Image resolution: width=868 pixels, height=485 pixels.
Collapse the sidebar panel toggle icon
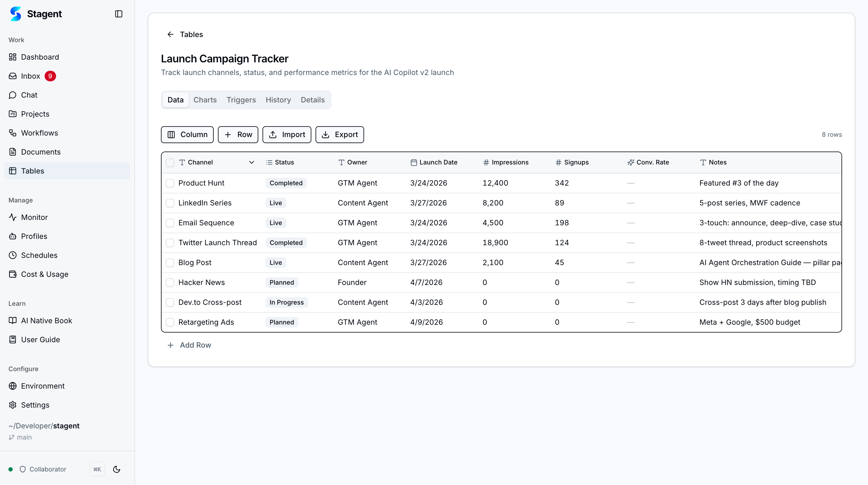(119, 14)
